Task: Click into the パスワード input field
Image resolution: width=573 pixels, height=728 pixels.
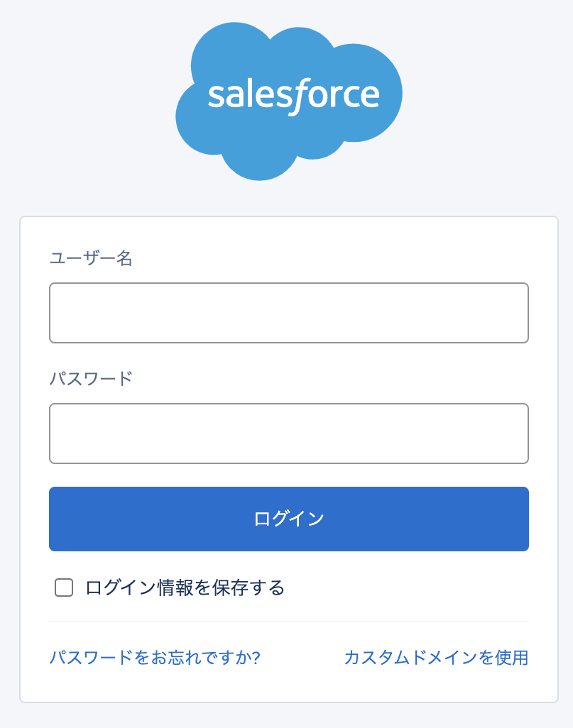Action: tap(288, 434)
